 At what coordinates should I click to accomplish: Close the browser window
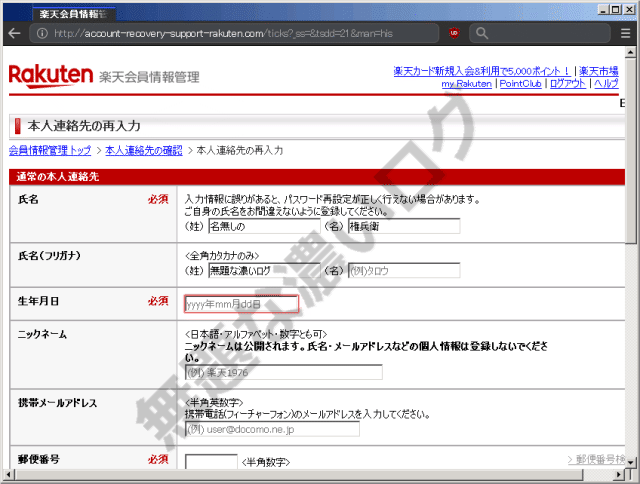[x=629, y=9]
